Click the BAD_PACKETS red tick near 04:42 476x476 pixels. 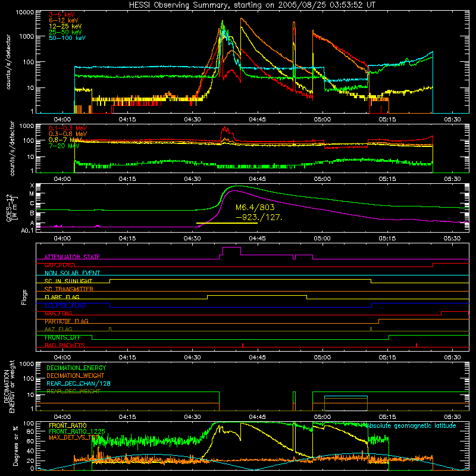(x=243, y=345)
